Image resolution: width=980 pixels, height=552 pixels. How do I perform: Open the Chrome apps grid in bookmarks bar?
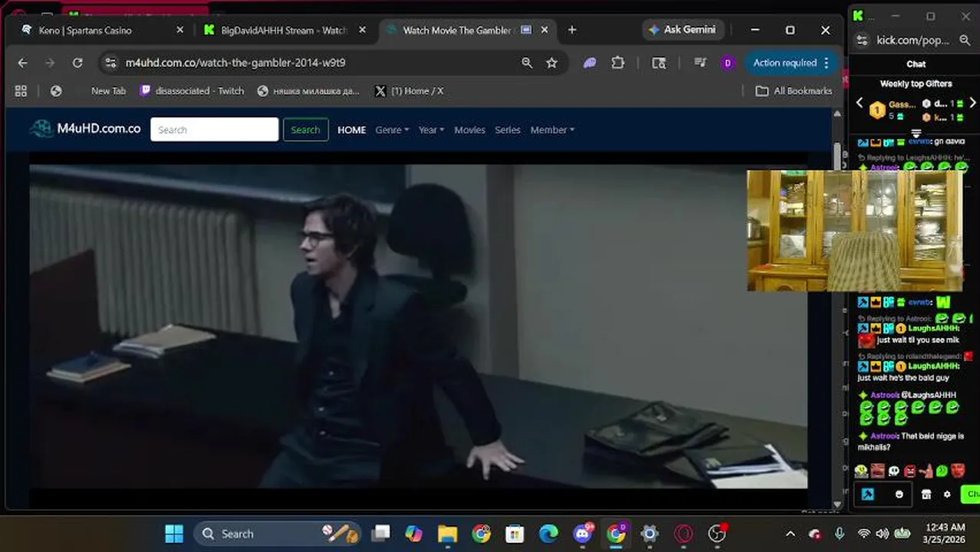pos(21,90)
